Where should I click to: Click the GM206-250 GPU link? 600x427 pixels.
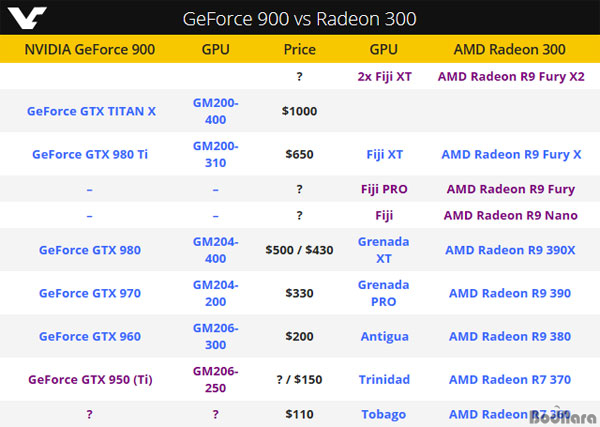215,380
